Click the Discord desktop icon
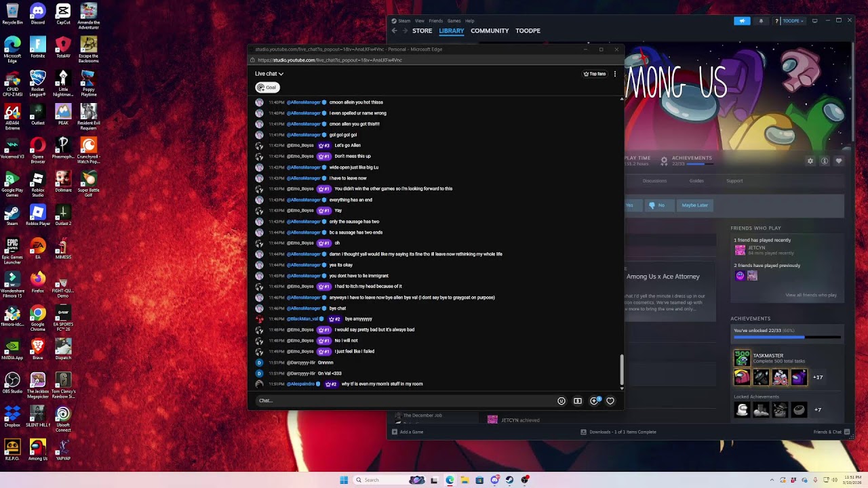Image resolution: width=868 pixels, height=488 pixels. 37,14
